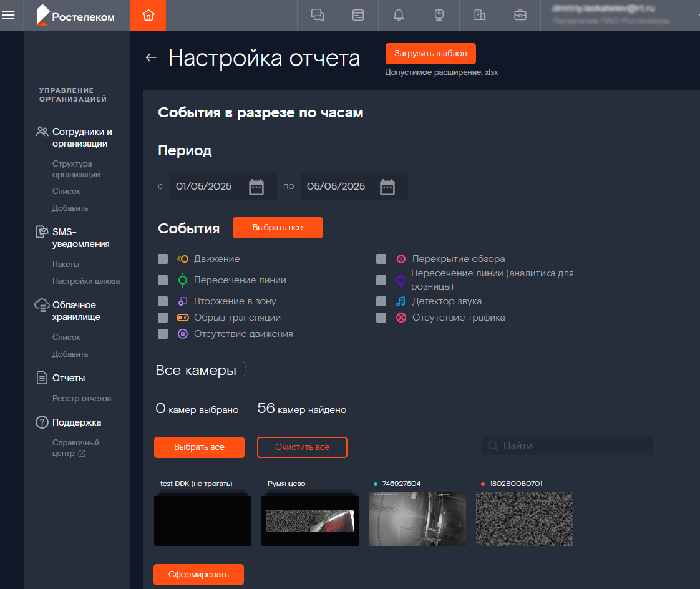Open the start date calendar picker
The width and height of the screenshot is (700, 589).
pos(256,187)
